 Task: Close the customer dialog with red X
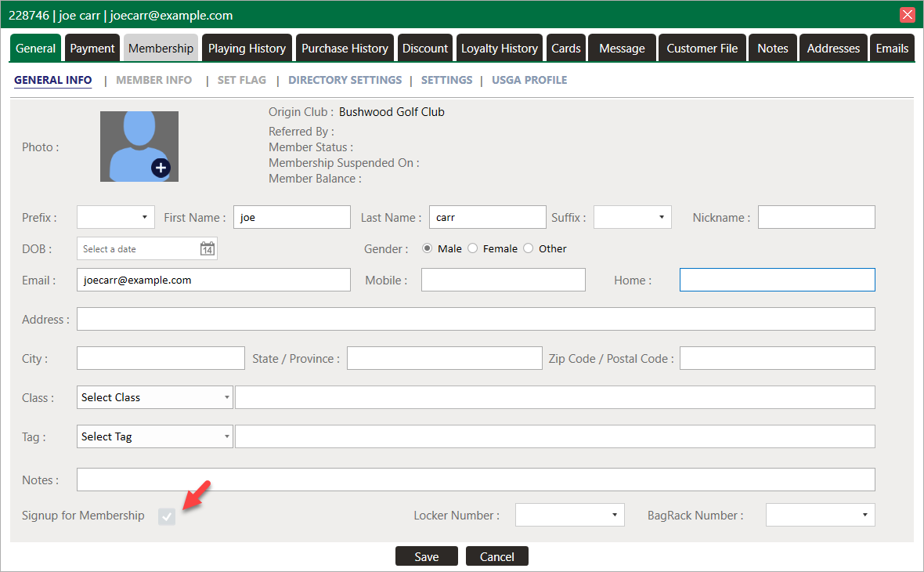click(908, 15)
